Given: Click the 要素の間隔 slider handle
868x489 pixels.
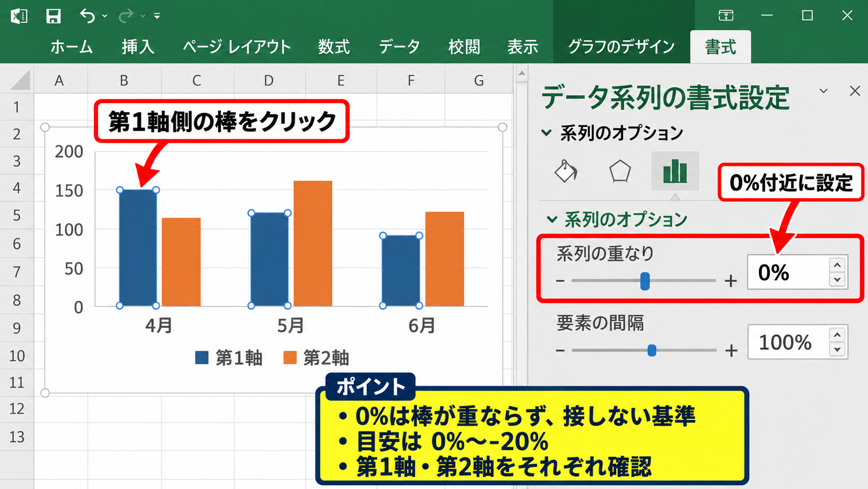Looking at the screenshot, I should point(652,351).
